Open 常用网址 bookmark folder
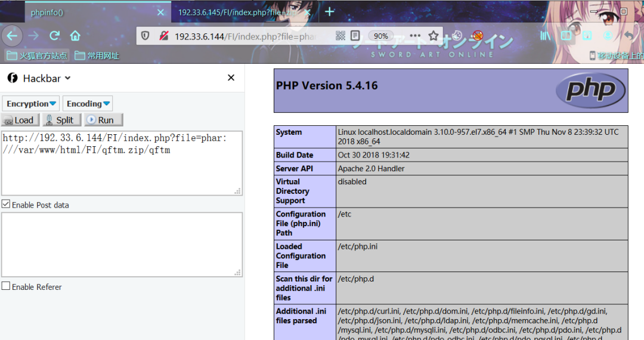The image size is (644, 340). [97, 55]
